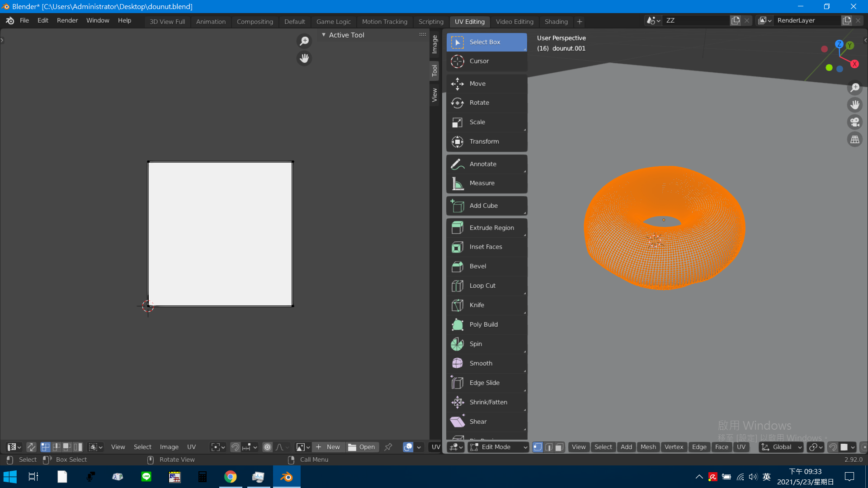Screen dimensions: 868x488
Task: Open the sticky selection mode dropdown
Action: tap(96, 447)
